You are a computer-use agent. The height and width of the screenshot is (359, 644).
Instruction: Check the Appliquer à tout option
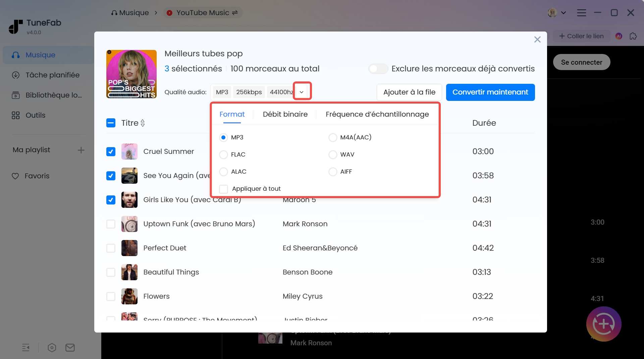pos(223,189)
